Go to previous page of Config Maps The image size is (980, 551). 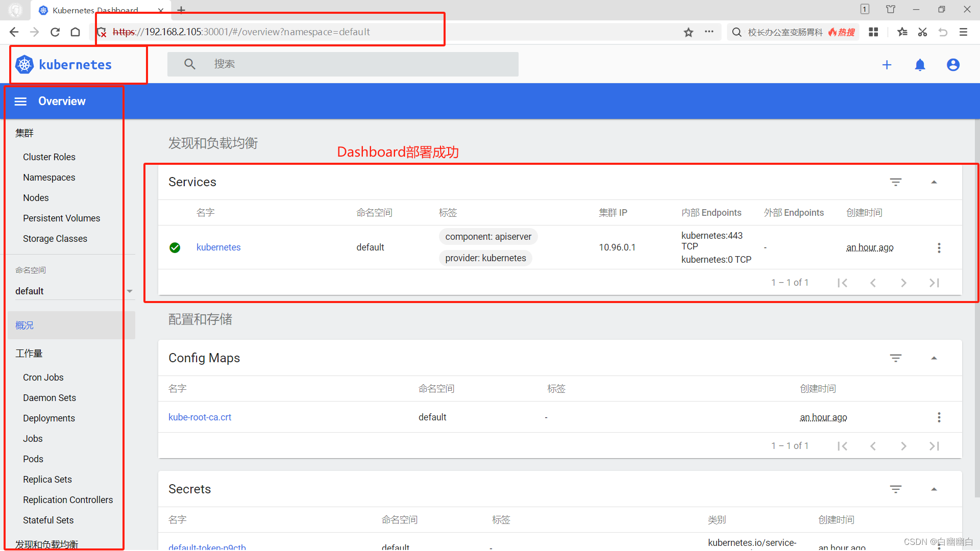[x=873, y=446]
